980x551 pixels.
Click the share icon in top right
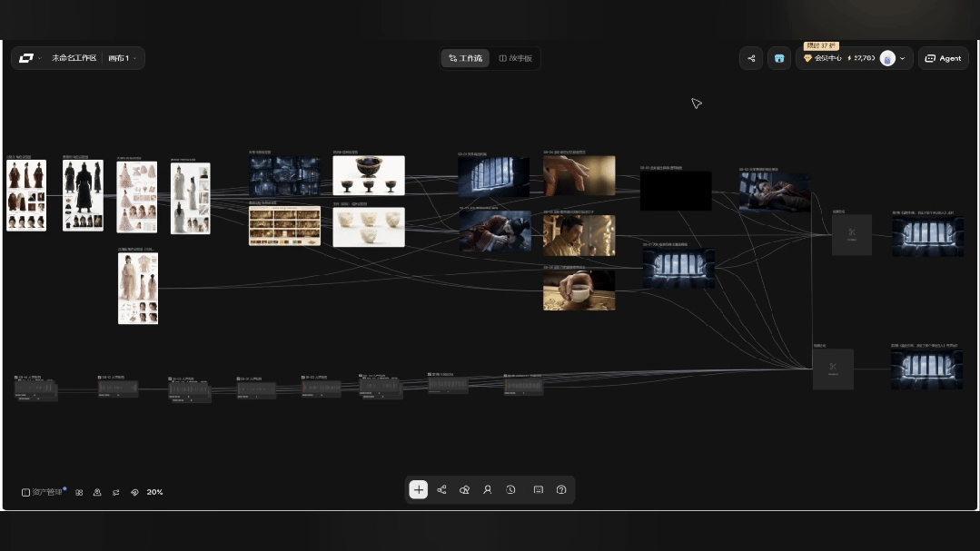(x=751, y=58)
